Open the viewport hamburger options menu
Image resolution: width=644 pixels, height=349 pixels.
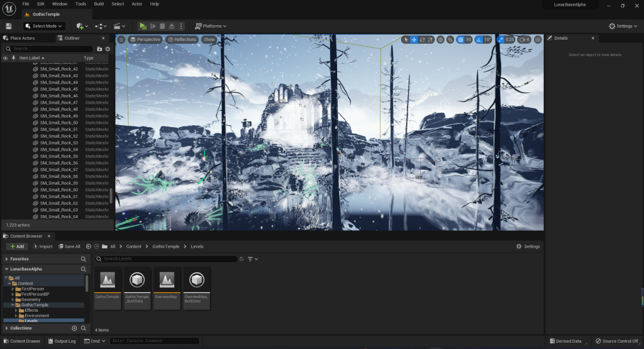[121, 40]
